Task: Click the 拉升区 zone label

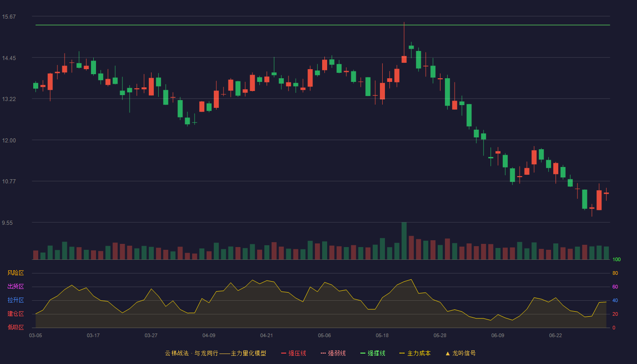Action: (15, 300)
